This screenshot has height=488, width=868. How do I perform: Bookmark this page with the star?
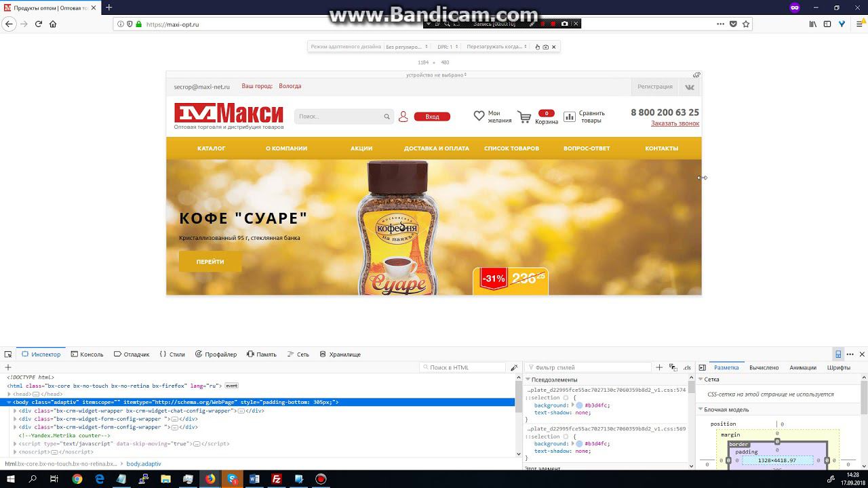(x=746, y=24)
